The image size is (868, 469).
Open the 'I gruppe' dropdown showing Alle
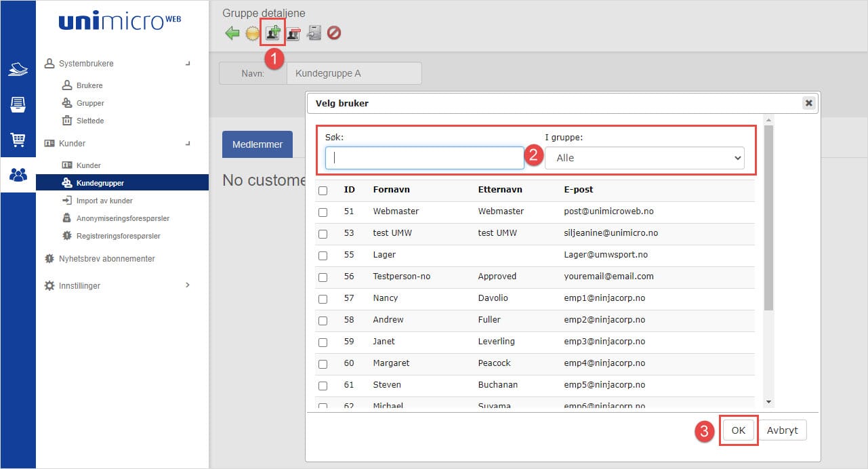(x=644, y=158)
